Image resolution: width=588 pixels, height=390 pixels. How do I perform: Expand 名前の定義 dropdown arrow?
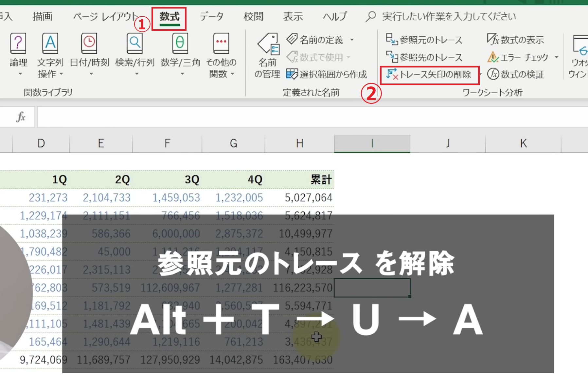tap(352, 40)
